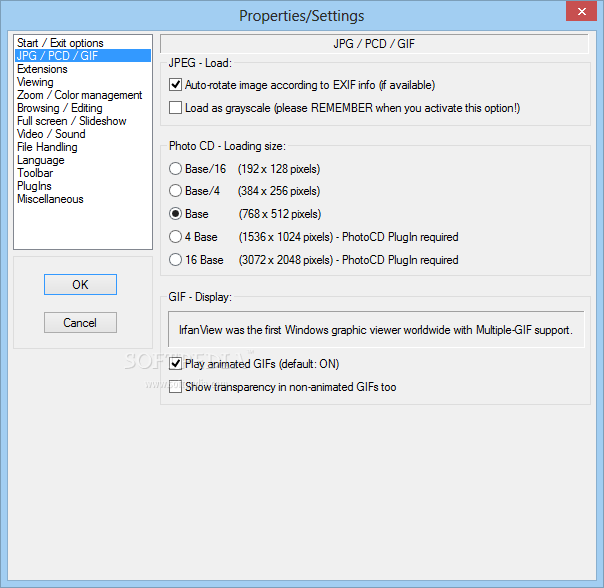Click the Cancel button
Image resolution: width=604 pixels, height=588 pixels.
coord(80,323)
